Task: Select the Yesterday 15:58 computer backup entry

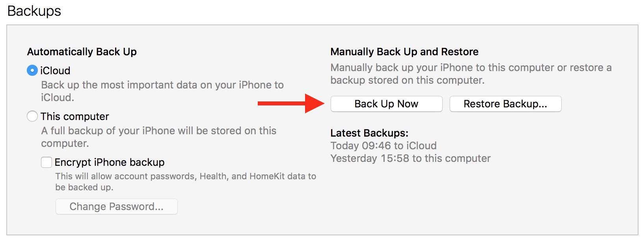Action: tap(410, 158)
